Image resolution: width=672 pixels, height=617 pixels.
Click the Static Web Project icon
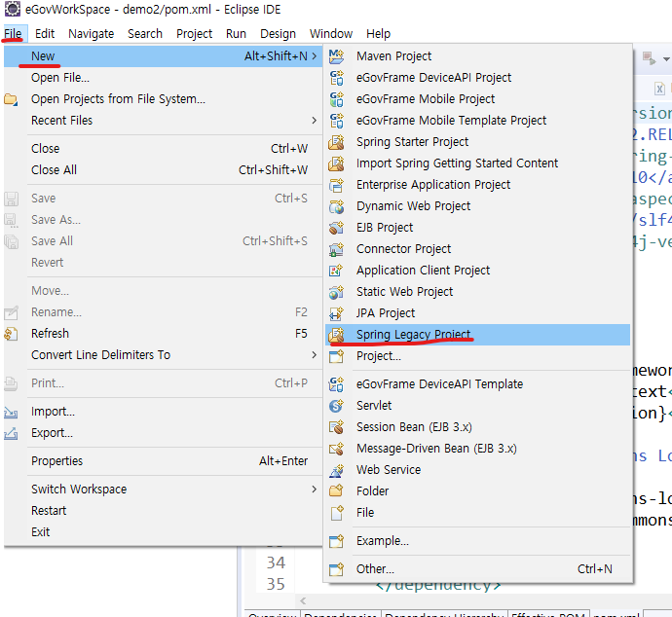click(x=336, y=292)
